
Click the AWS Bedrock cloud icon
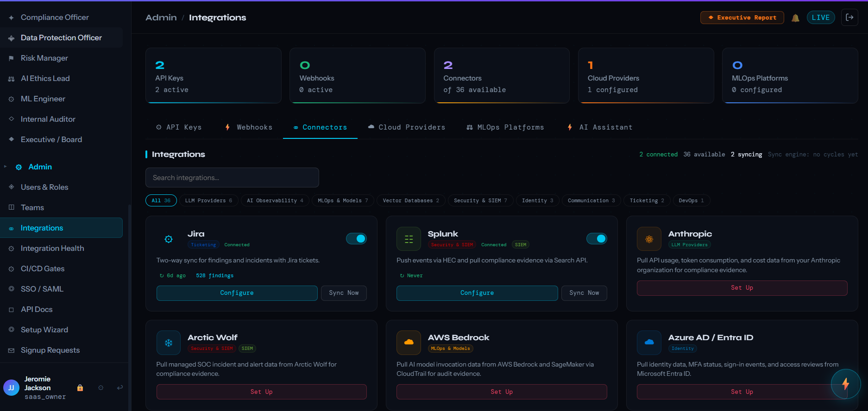point(409,342)
